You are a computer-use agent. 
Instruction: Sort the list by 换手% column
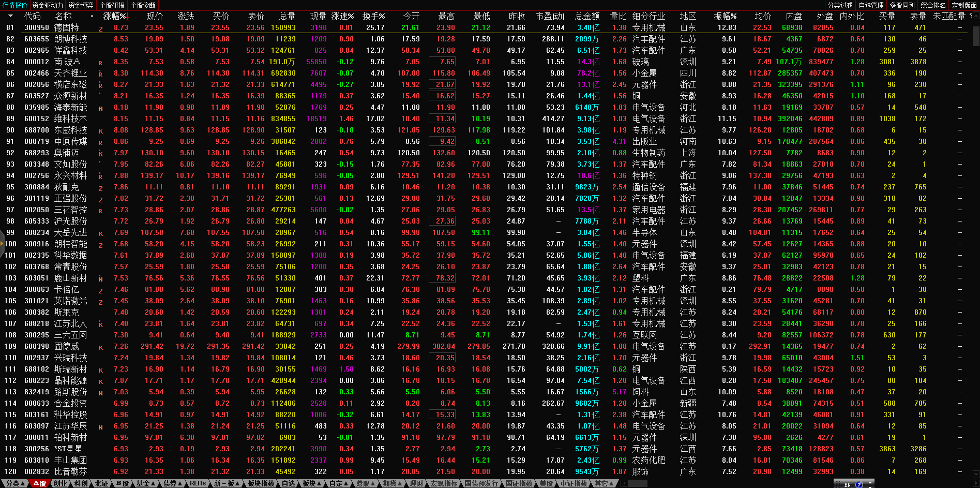373,16
